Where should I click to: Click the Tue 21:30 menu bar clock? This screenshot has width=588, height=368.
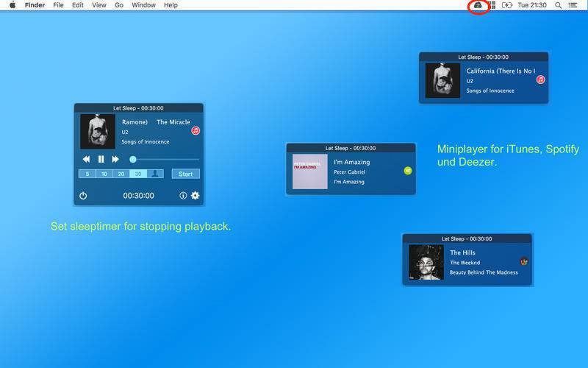532,5
